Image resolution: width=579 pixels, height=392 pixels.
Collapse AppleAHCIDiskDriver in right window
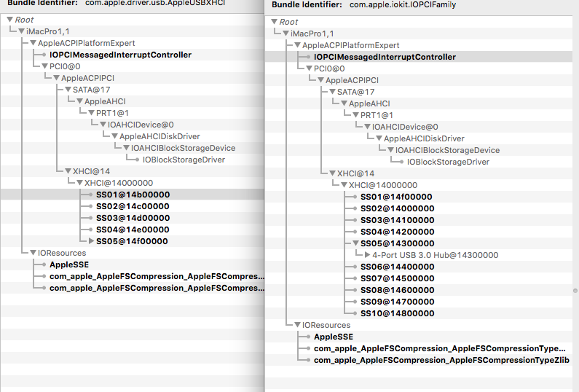click(x=379, y=138)
